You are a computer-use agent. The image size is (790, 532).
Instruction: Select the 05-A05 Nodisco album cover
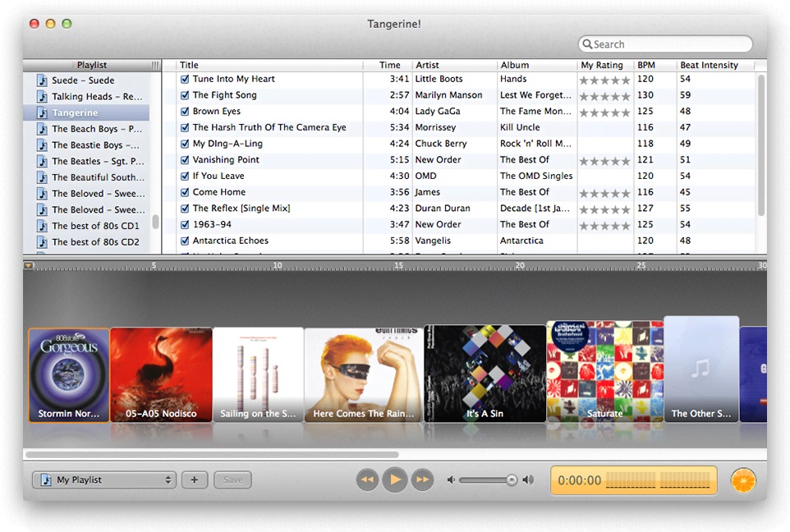coord(161,375)
